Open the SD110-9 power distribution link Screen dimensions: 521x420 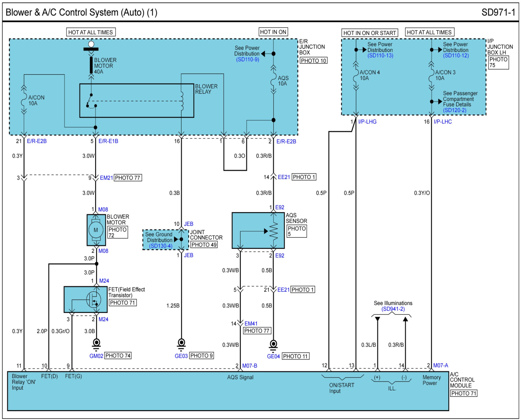pos(247,59)
